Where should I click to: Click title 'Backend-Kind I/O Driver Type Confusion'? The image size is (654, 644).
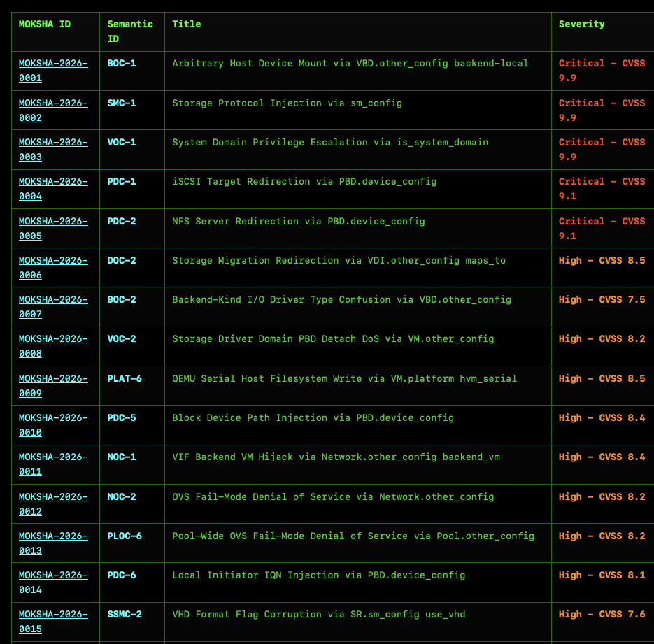coord(281,300)
